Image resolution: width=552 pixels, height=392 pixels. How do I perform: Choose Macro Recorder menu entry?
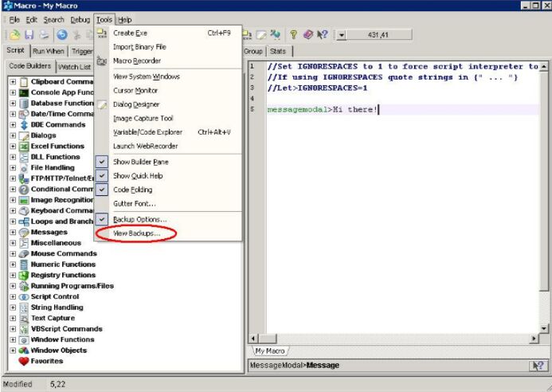click(136, 61)
